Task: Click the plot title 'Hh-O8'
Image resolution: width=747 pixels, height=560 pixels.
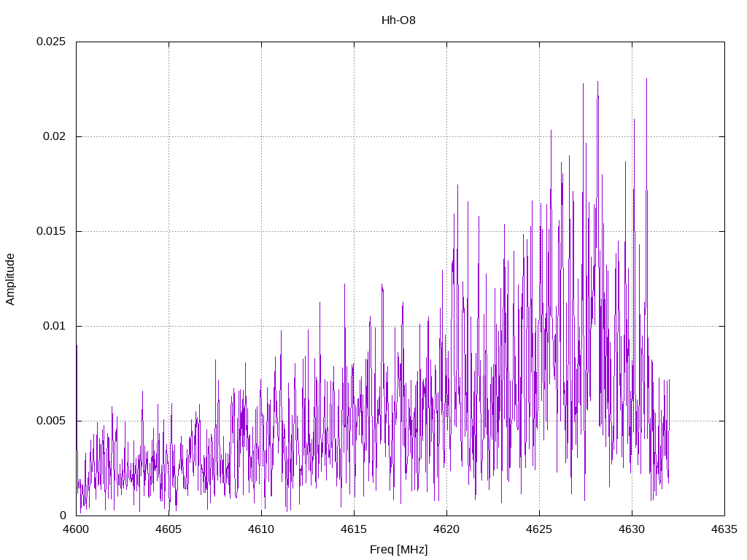Action: click(398, 20)
